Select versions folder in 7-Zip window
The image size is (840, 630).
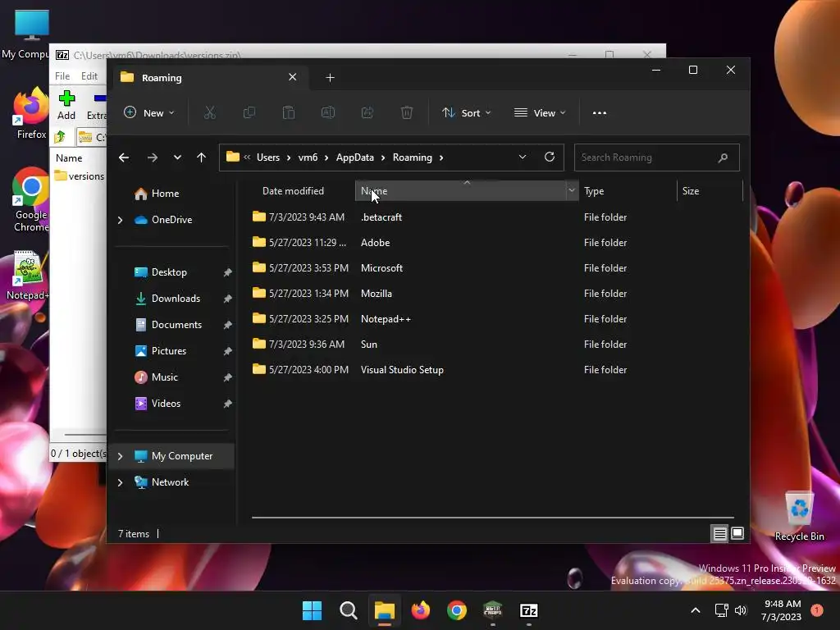coord(80,176)
